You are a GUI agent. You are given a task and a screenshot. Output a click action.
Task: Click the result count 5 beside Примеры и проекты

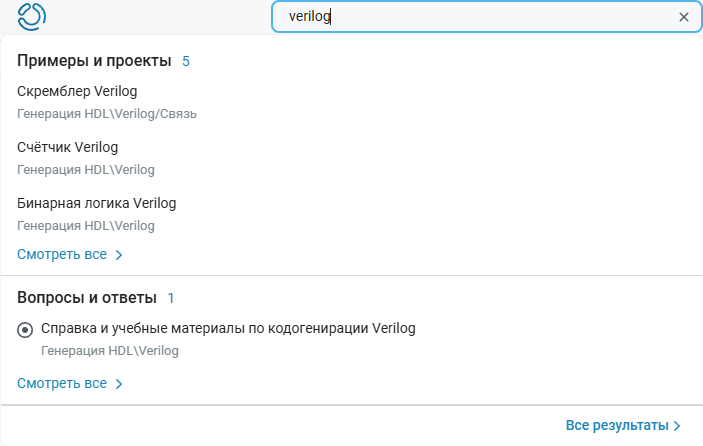(186, 61)
